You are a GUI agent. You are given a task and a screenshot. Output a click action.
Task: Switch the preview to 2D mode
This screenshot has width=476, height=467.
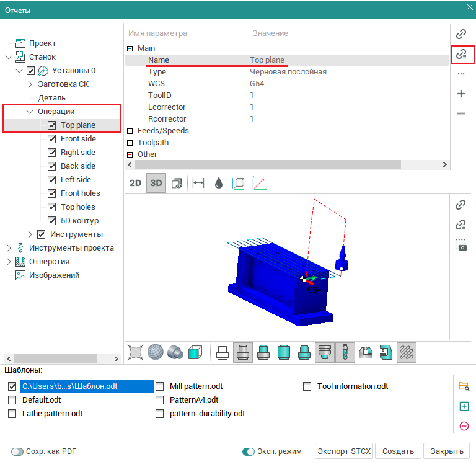click(x=135, y=183)
